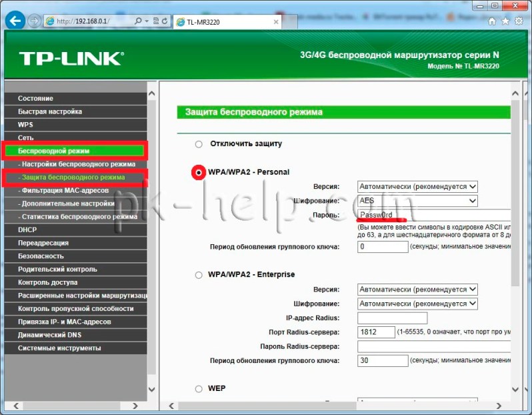Image resolution: width=532 pixels, height=415 pixels.
Task: Click the search magnifier in address bar
Action: (x=138, y=21)
